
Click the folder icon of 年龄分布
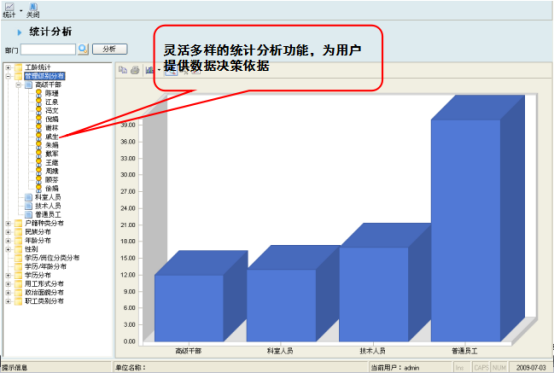pyautogui.click(x=18, y=241)
